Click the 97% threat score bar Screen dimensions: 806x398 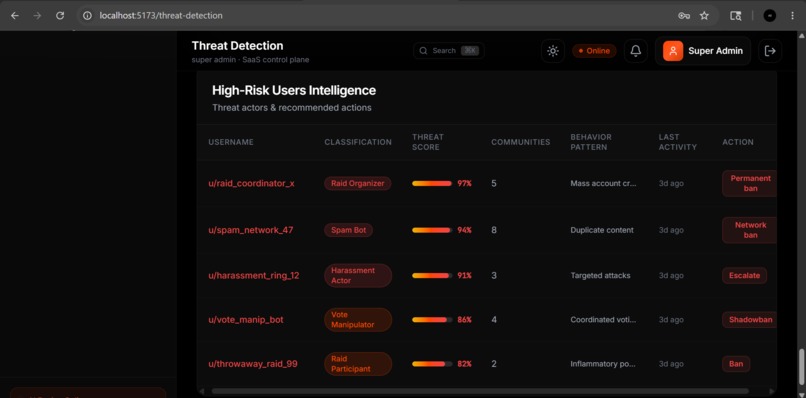[x=432, y=183]
